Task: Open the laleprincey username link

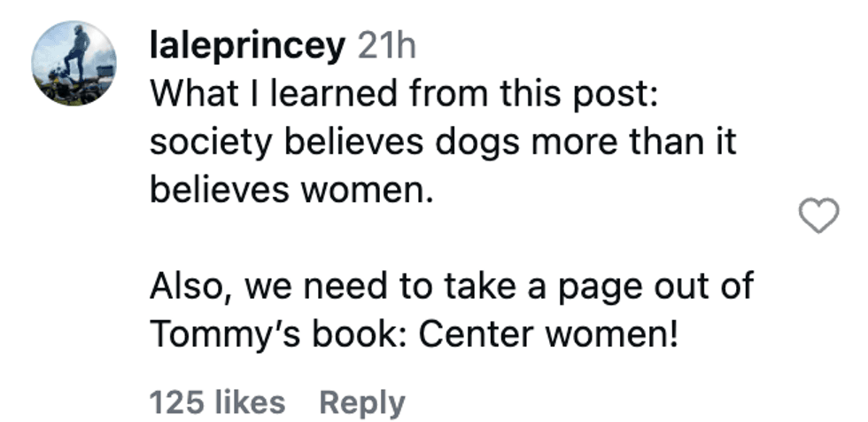Action: [x=247, y=46]
